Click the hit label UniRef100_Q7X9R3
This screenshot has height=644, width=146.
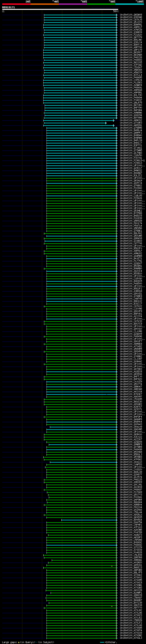pos(131,123)
